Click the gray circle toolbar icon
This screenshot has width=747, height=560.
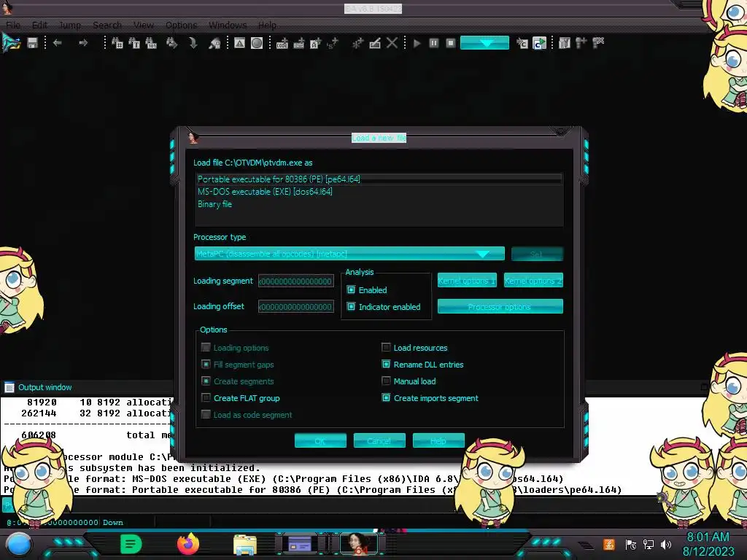tap(257, 43)
